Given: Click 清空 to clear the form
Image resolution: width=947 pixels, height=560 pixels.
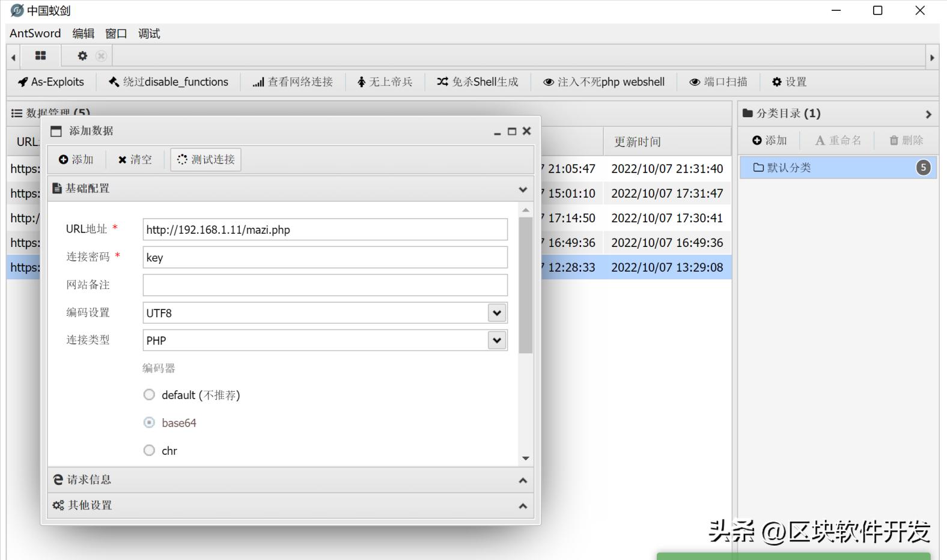Looking at the screenshot, I should 135,159.
